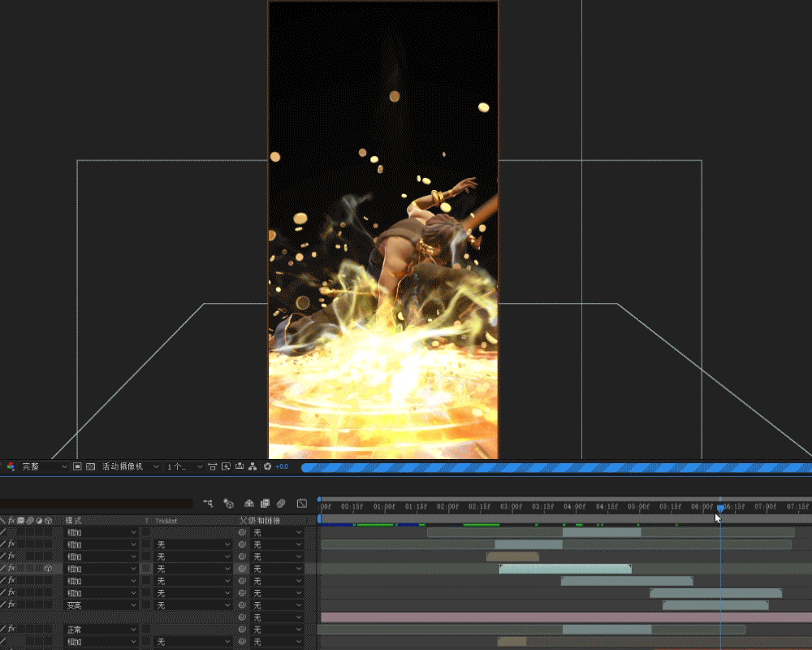The width and height of the screenshot is (812, 650).
Task: Toggle hide shy layers icon
Action: (249, 503)
